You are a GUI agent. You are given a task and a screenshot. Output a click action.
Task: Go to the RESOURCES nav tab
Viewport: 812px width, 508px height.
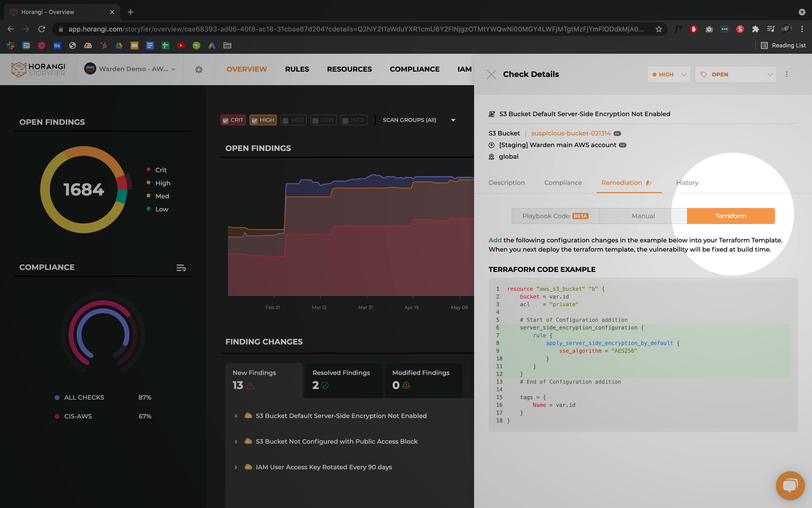pyautogui.click(x=349, y=69)
